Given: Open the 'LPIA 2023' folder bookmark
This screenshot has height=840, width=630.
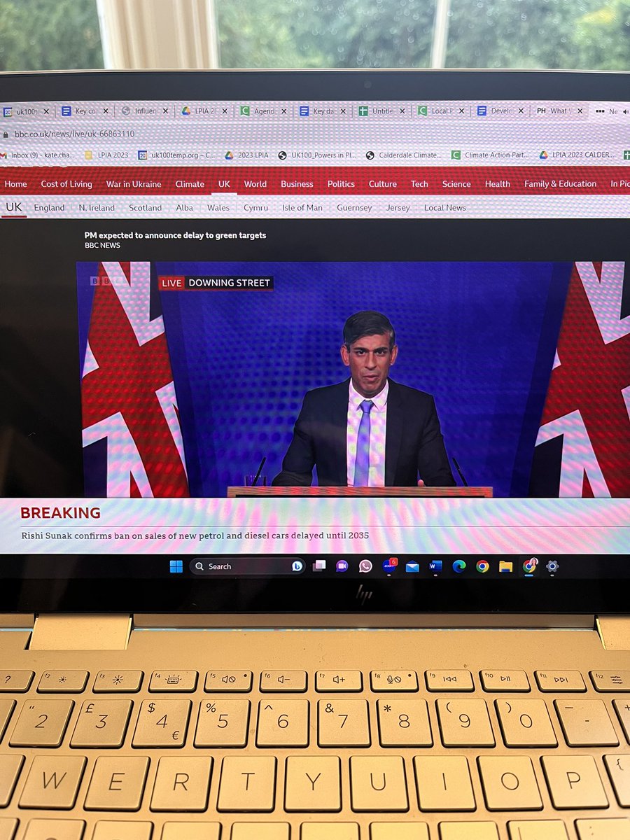Looking at the screenshot, I should 106,155.
